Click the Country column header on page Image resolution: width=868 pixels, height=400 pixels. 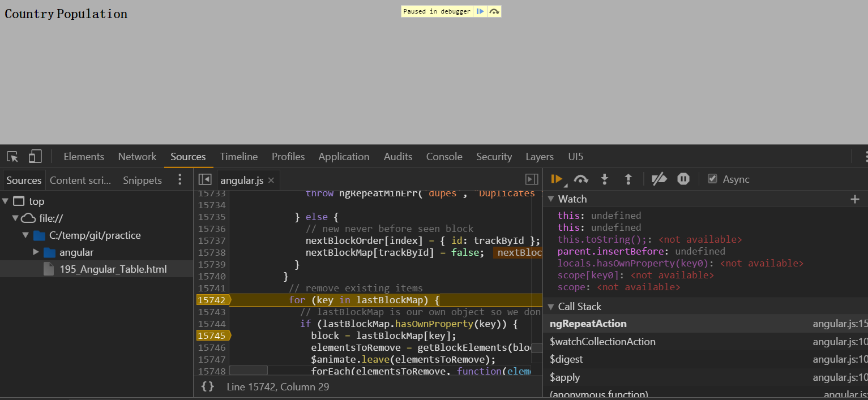pyautogui.click(x=29, y=14)
